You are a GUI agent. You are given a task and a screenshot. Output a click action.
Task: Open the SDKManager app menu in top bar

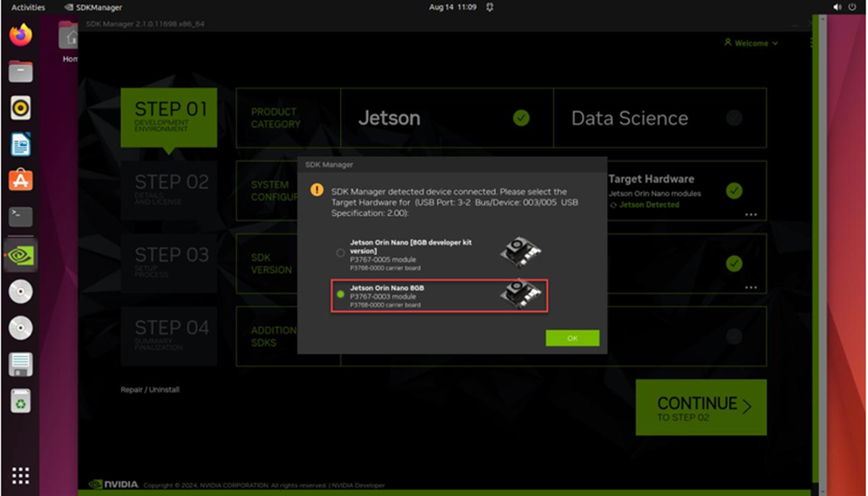click(93, 7)
